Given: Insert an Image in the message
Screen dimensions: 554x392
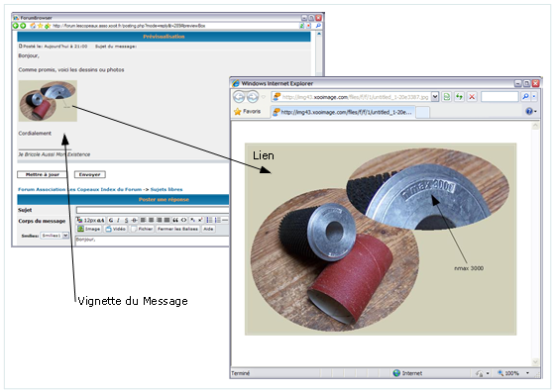Looking at the screenshot, I should 89,229.
